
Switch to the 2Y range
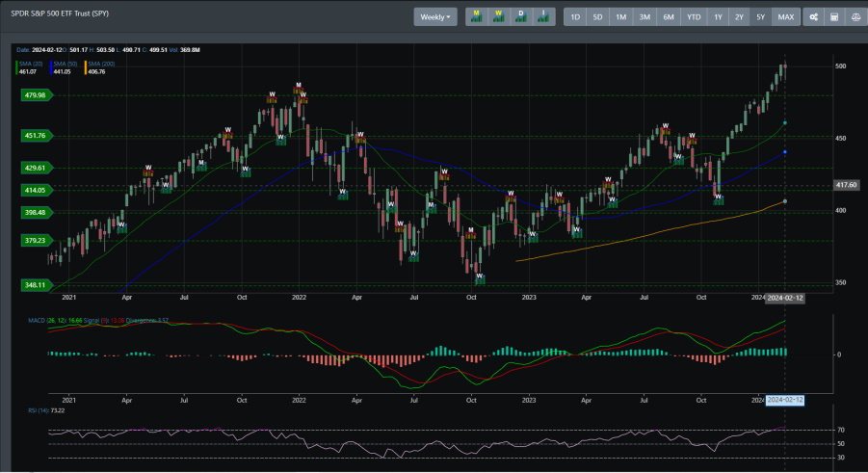click(739, 17)
